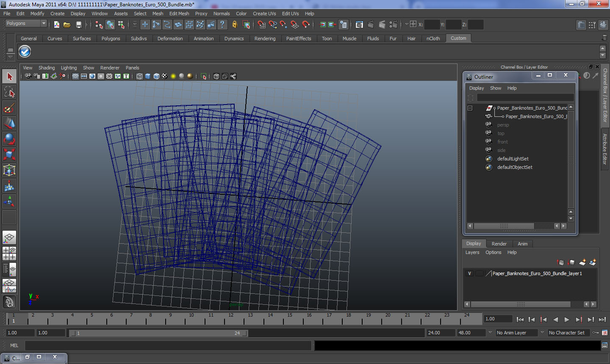Open the Polygons menu set dropdown
The height and width of the screenshot is (364, 610).
(x=26, y=23)
